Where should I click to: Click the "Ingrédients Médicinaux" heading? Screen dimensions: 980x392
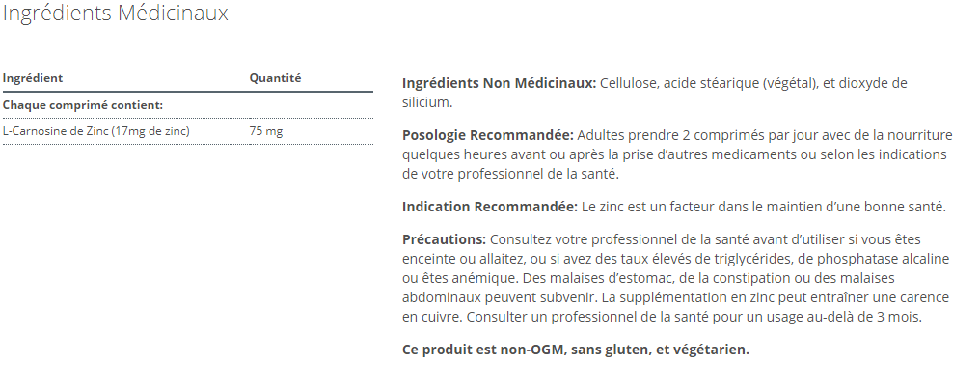(116, 14)
